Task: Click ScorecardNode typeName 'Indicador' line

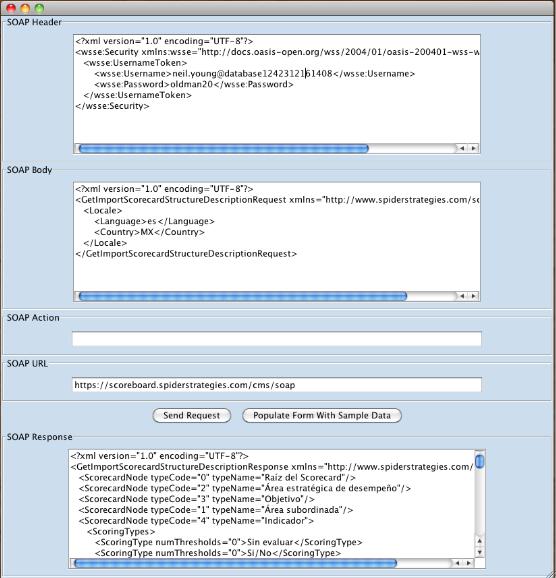Action: pyautogui.click(x=196, y=521)
